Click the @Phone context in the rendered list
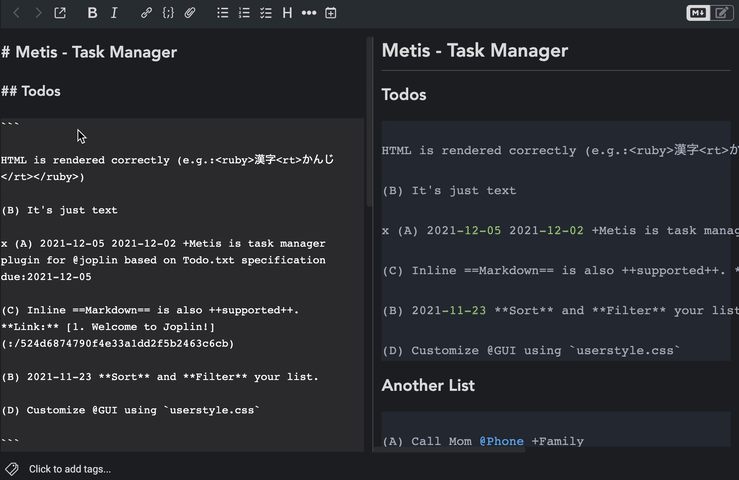Image resolution: width=739 pixels, height=480 pixels. pos(501,441)
